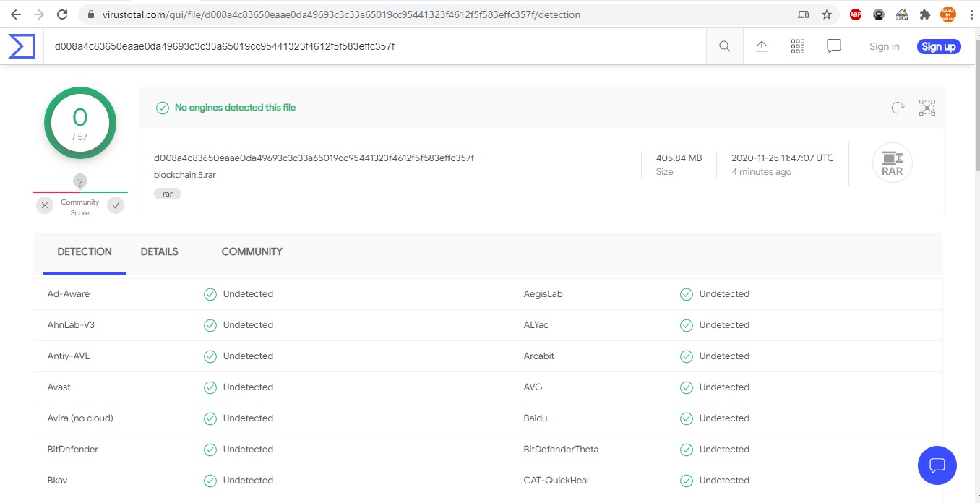Screen dimensions: 980x503
Task: Click the CAT-QuickHeal engine name
Action: tap(556, 481)
